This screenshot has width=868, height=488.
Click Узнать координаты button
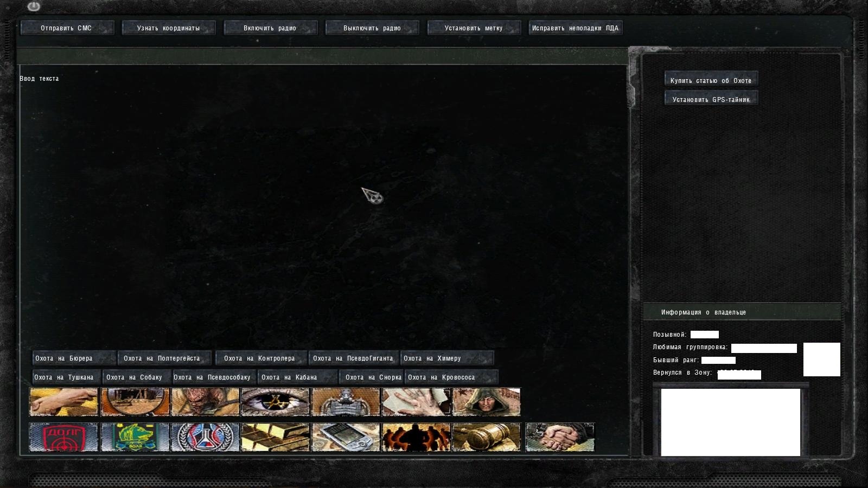[169, 28]
